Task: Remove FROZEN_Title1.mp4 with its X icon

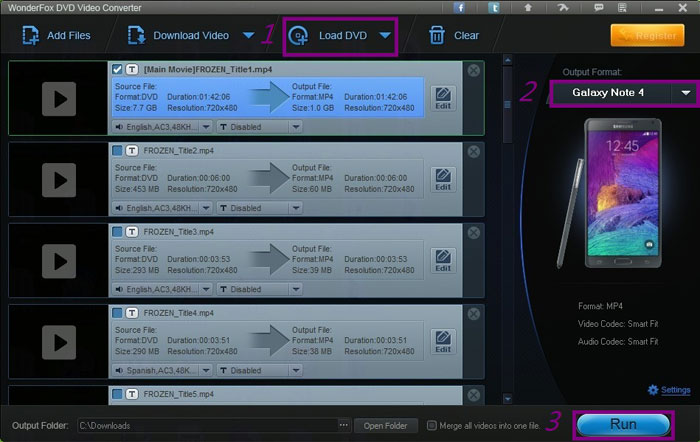Action: (474, 70)
